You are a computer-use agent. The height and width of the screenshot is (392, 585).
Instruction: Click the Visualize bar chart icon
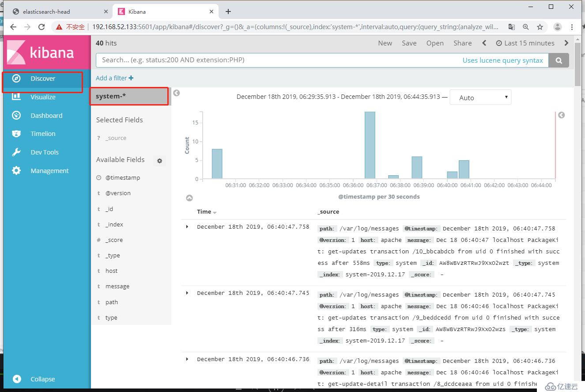pos(16,97)
